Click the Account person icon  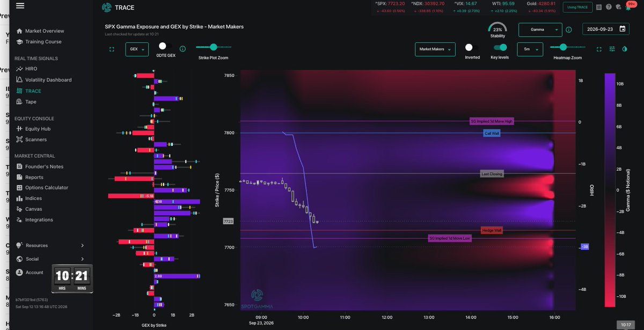click(x=20, y=272)
